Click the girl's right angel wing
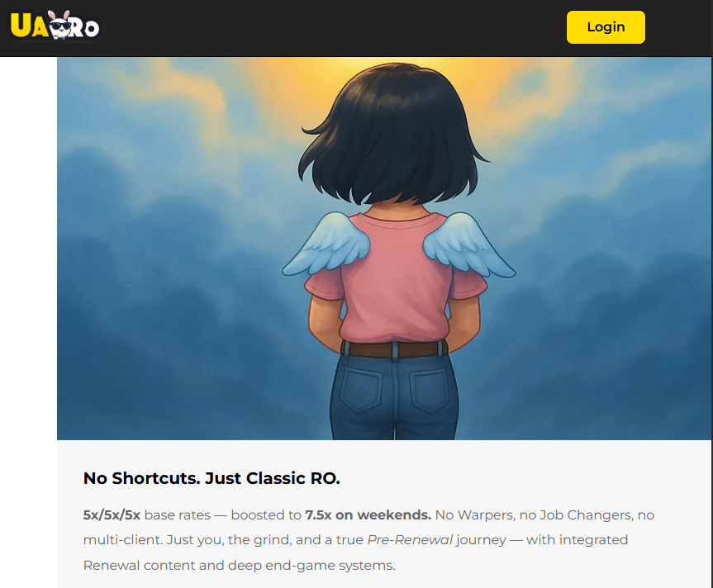Image resolution: width=713 pixels, height=588 pixels. tap(468, 244)
